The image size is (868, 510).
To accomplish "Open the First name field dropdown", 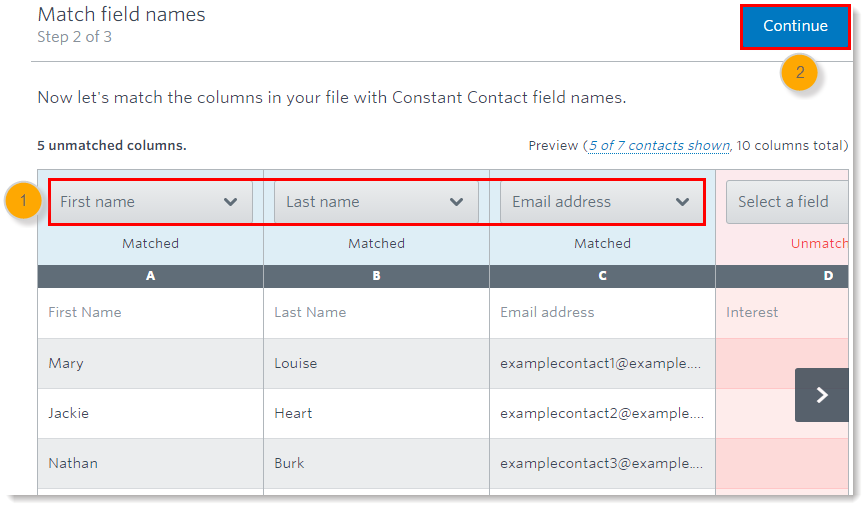I will click(151, 202).
